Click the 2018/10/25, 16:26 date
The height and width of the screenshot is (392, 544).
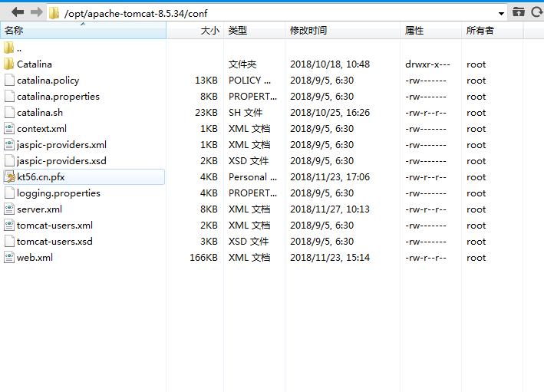[330, 113]
